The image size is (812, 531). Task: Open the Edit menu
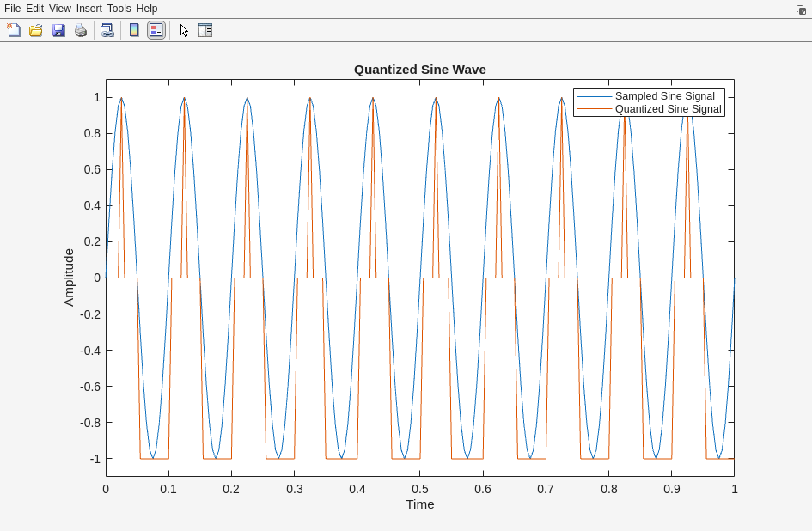(x=34, y=9)
